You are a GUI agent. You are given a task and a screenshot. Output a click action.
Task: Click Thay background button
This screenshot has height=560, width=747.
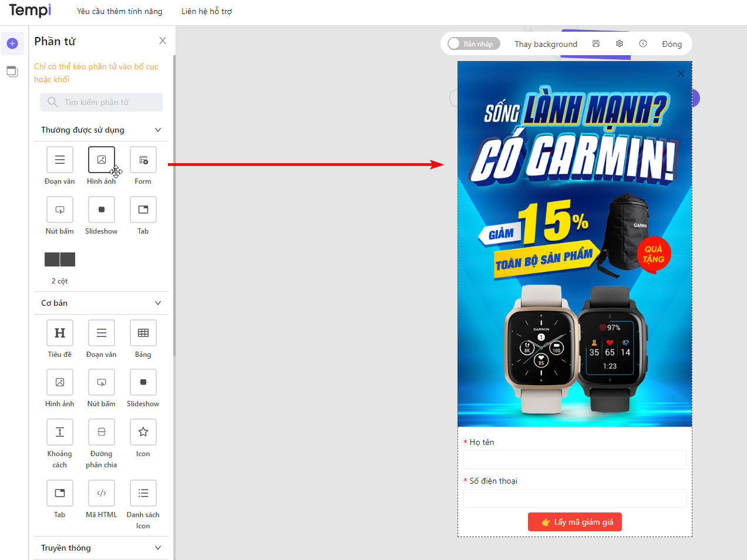click(x=546, y=44)
